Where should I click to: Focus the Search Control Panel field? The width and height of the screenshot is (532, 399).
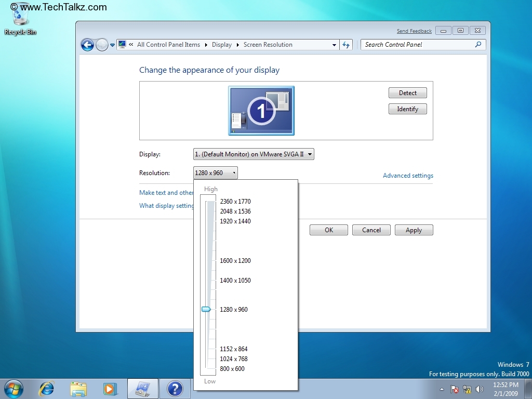click(423, 45)
